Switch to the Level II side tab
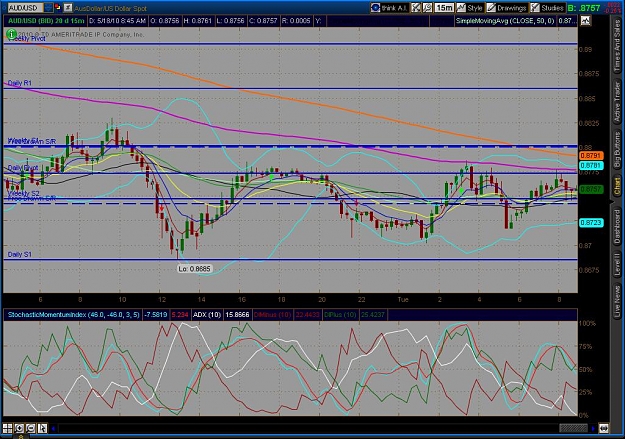Viewport: 625px width, 439px height. tap(617, 264)
